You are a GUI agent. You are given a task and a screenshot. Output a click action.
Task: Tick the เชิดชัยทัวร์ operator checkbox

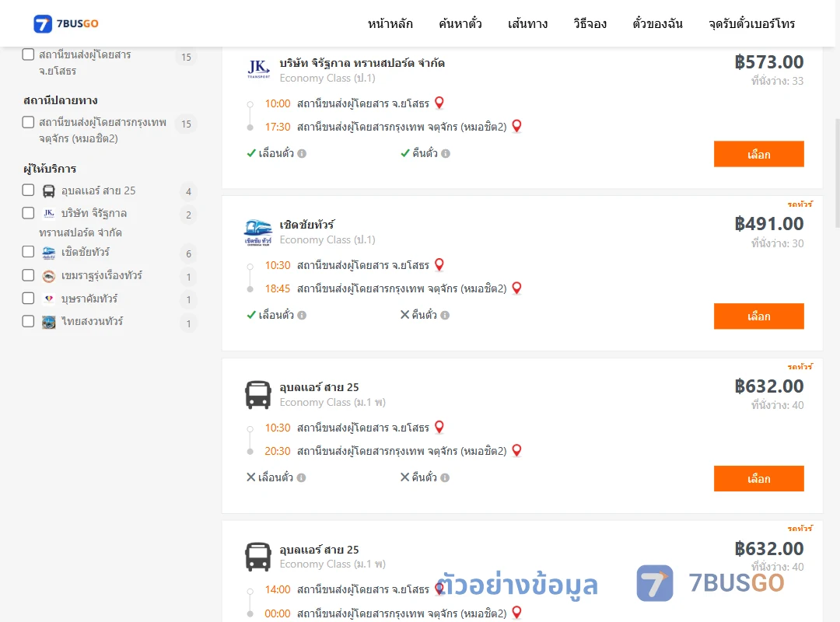[x=29, y=252]
